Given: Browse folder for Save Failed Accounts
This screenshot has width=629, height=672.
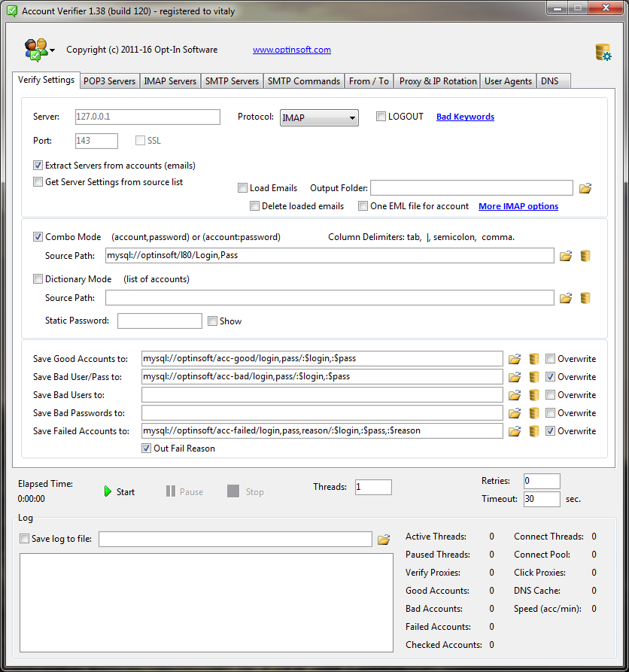Looking at the screenshot, I should click(515, 431).
